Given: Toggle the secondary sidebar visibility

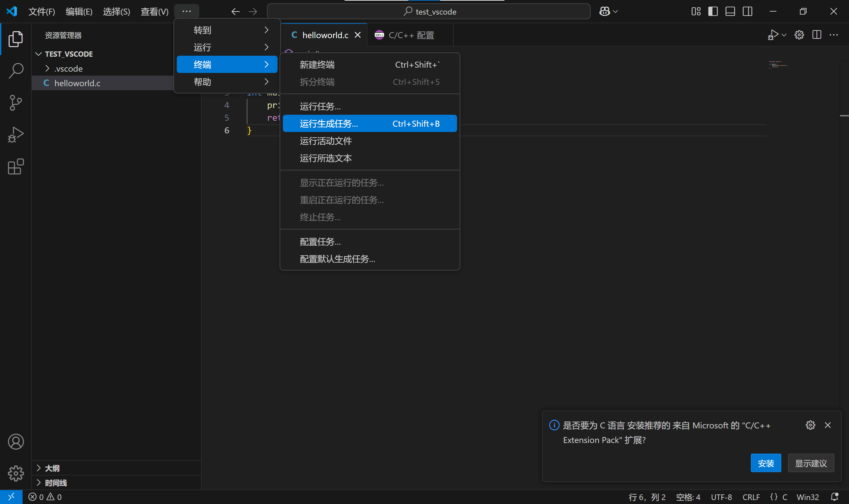Looking at the screenshot, I should pos(748,11).
